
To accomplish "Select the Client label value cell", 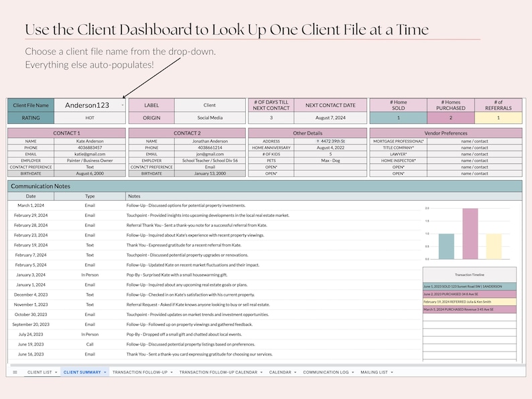I will pyautogui.click(x=210, y=105).
